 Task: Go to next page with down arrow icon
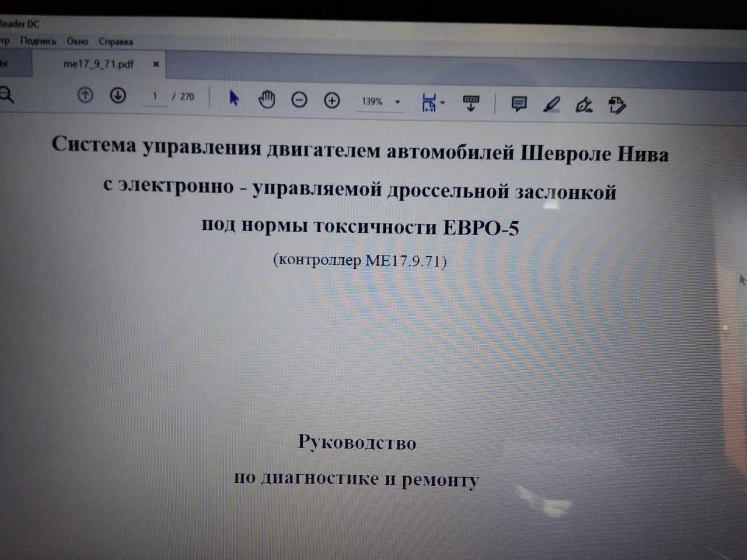tap(118, 96)
